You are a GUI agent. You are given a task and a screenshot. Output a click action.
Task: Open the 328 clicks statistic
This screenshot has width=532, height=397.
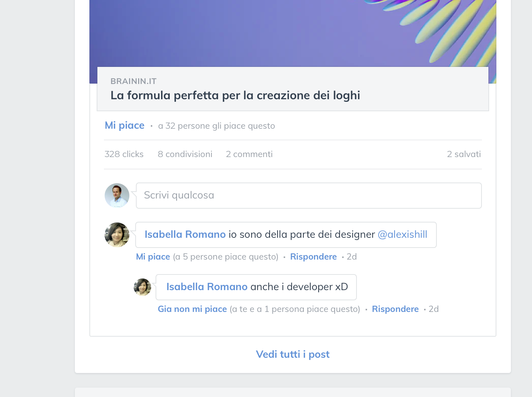(x=124, y=154)
